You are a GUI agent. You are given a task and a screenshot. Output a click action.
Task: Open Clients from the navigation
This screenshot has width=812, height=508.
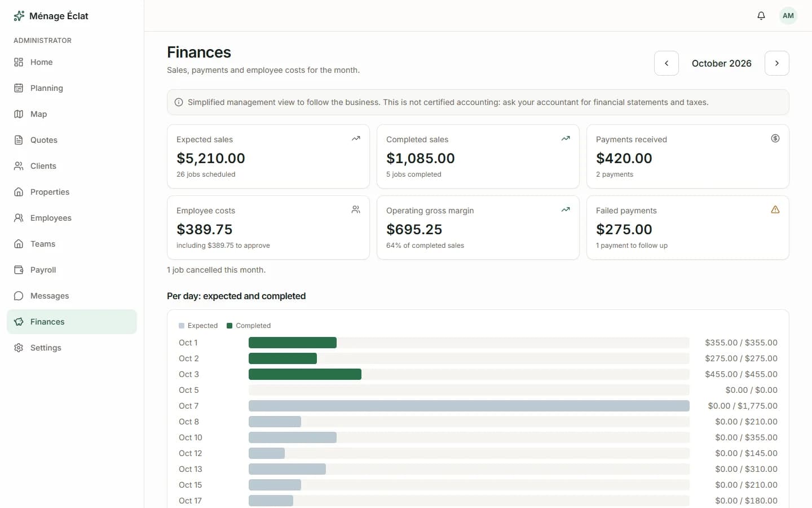pos(72,166)
